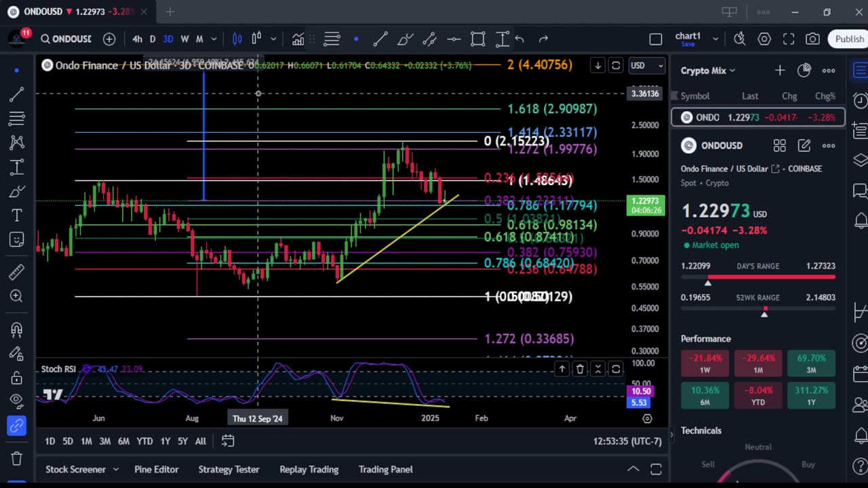Open the grid view icon beside ONDOUSD details
The image size is (868, 488).
pyautogui.click(x=780, y=145)
